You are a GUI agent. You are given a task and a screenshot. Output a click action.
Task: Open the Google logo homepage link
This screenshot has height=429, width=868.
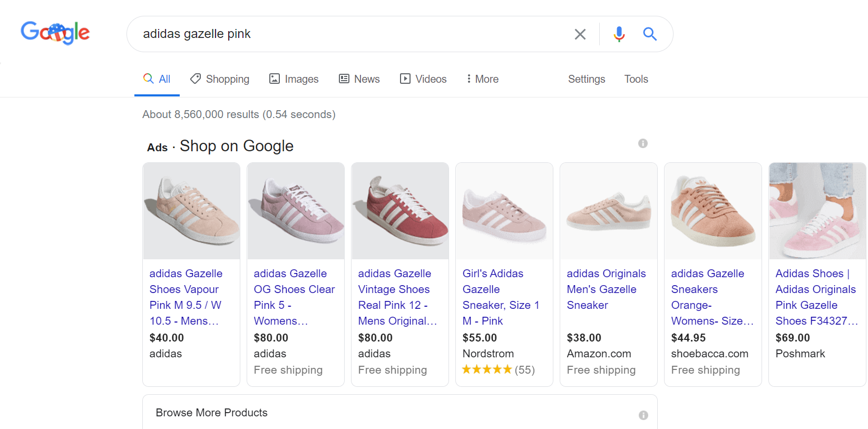tap(55, 33)
